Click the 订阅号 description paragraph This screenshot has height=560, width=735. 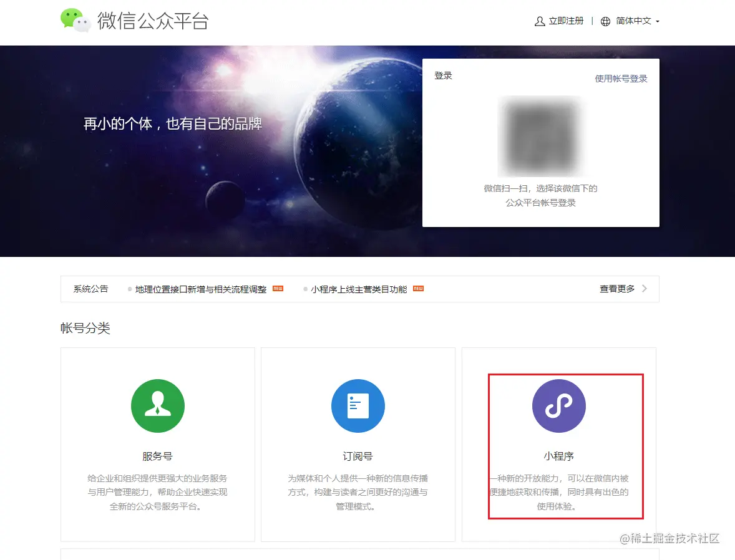[358, 492]
